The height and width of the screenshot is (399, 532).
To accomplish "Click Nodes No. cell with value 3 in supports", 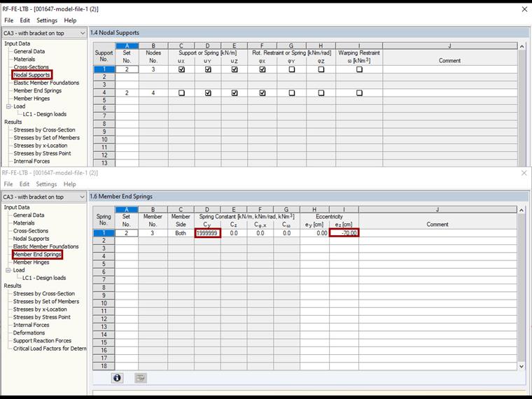I will (x=153, y=69).
